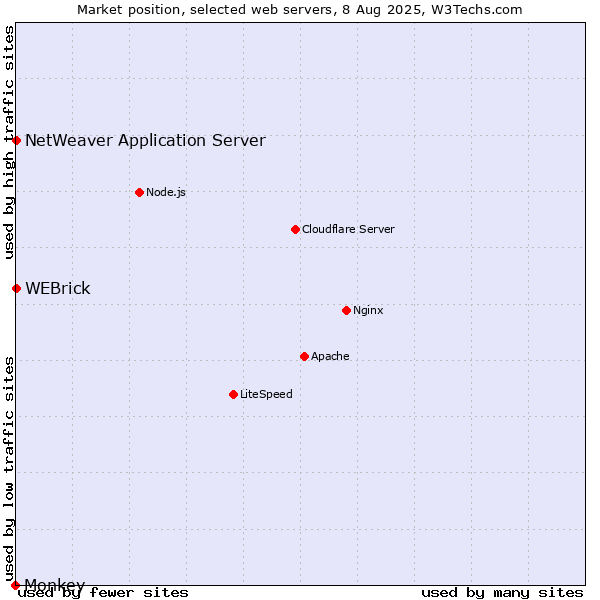Click the 'NetWeaver Application Server' label

click(145, 141)
